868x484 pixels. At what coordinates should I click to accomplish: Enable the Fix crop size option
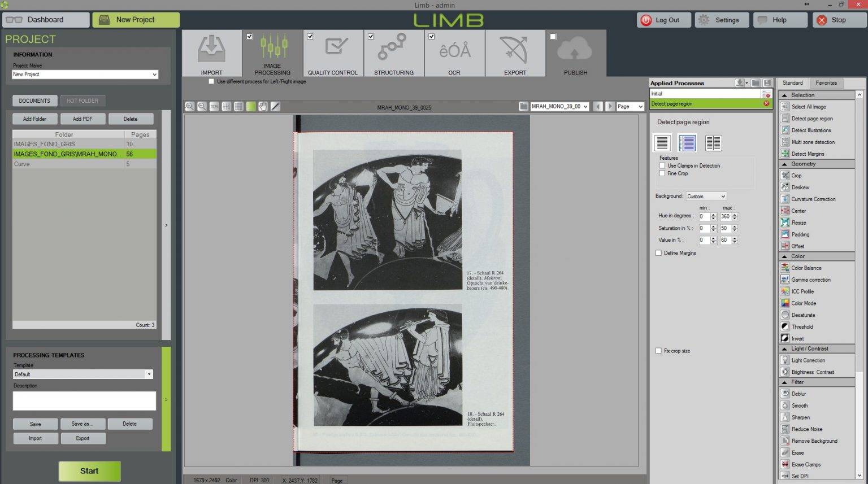pos(659,351)
